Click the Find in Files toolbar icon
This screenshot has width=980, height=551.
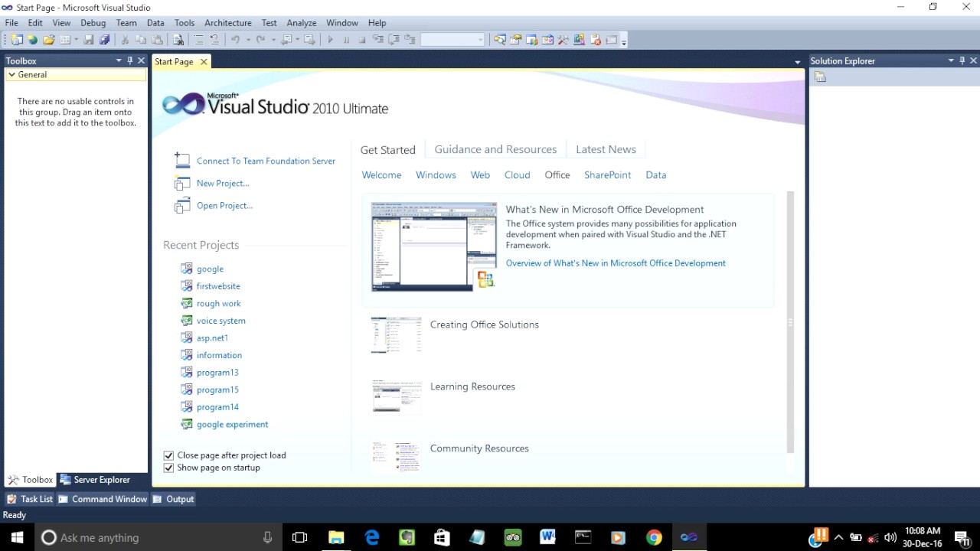click(178, 40)
